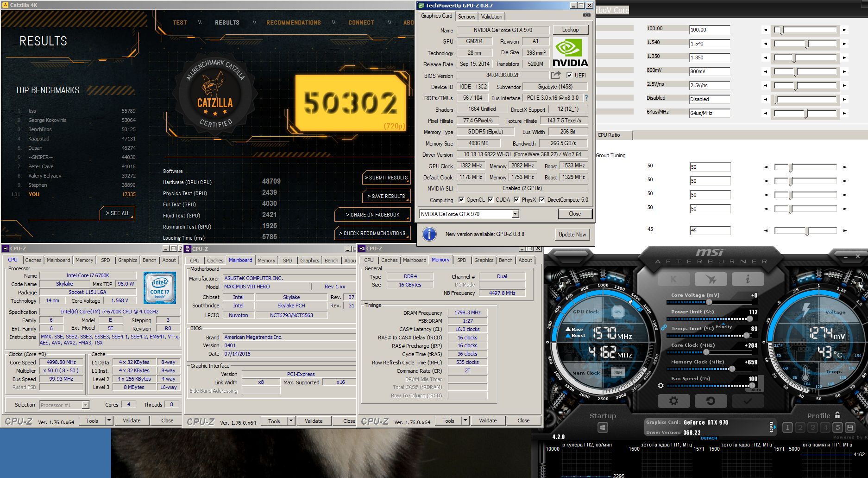Viewport: 868px width, 478px height.
Task: Open SPD tab in the CPU-Z Memory window
Action: (x=462, y=260)
